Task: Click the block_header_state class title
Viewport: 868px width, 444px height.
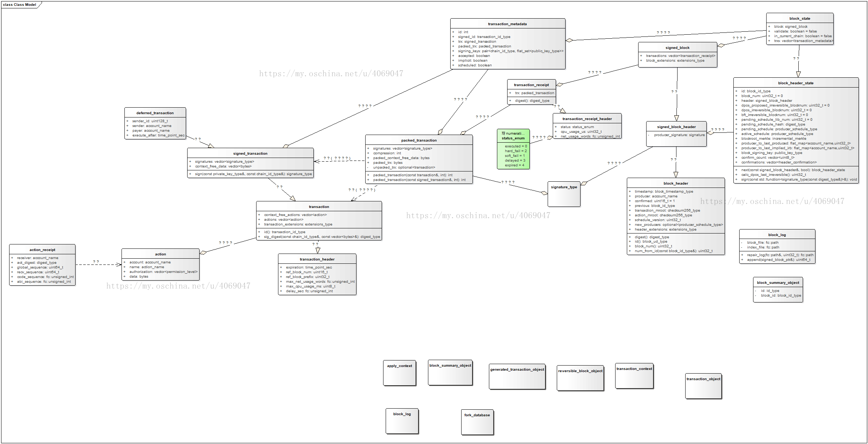Action: click(x=795, y=83)
